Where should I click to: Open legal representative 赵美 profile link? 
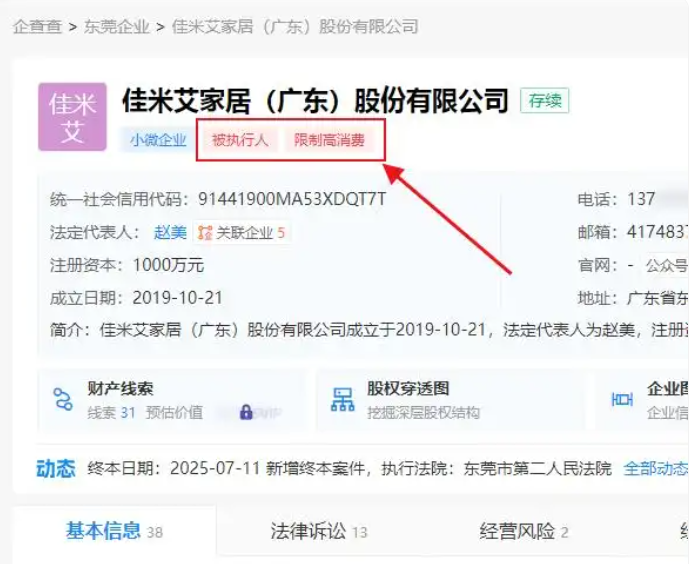[x=170, y=233]
